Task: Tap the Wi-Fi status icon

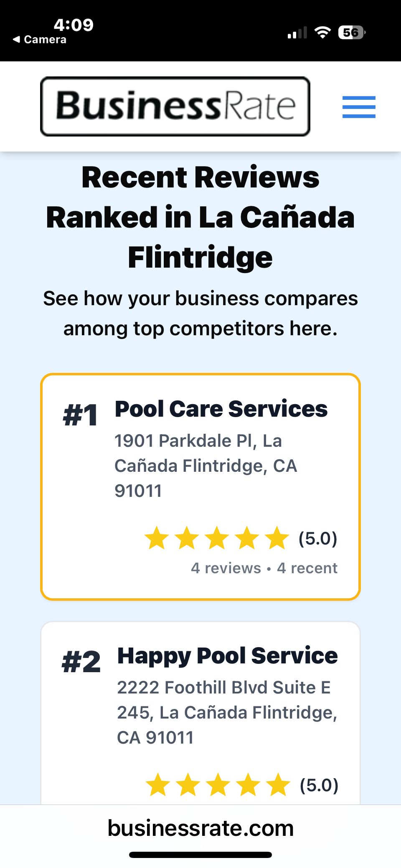Action: pos(322,32)
